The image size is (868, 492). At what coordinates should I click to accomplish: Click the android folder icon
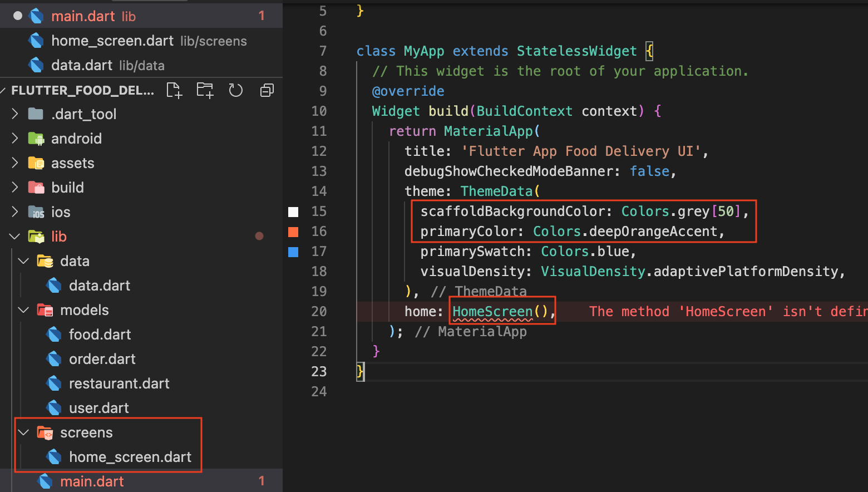tap(36, 139)
